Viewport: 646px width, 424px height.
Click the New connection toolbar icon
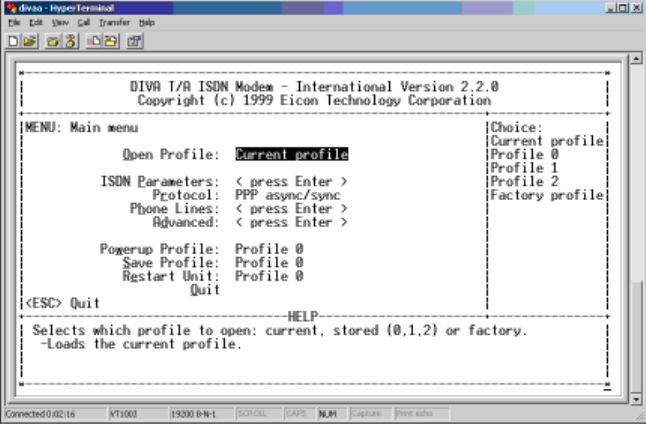13,41
